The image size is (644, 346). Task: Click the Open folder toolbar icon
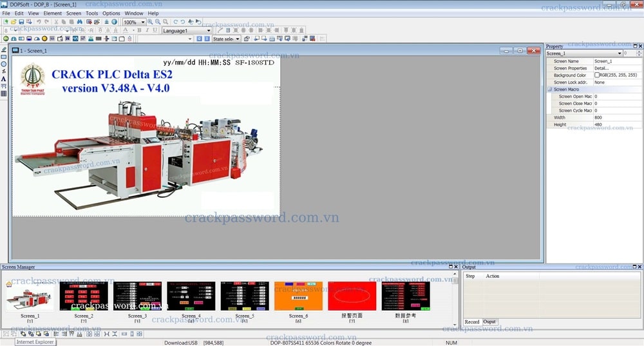coord(14,22)
